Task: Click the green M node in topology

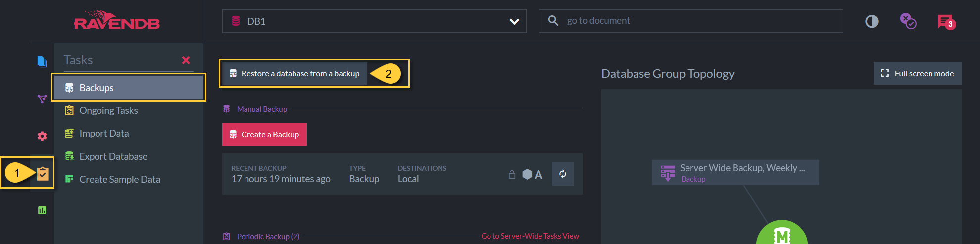Action: (x=782, y=234)
